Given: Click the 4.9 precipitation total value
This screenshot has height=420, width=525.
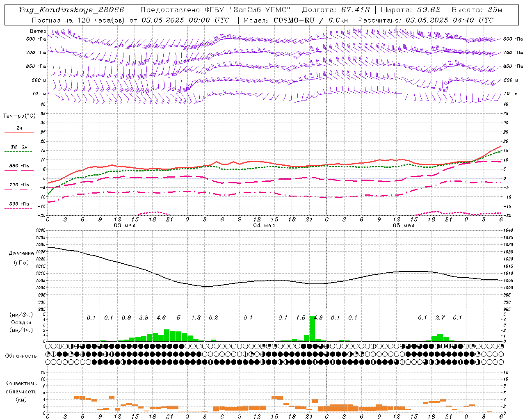Looking at the screenshot, I should [x=318, y=317].
